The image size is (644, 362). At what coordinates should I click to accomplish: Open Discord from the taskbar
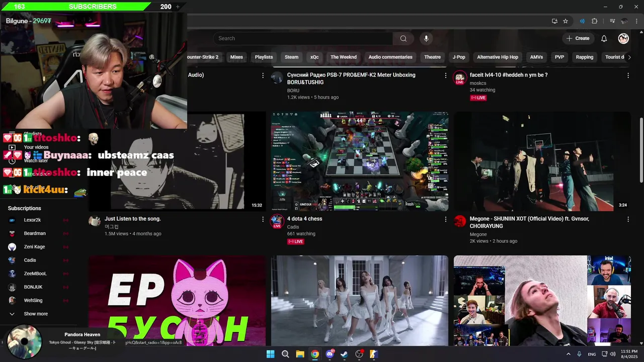tap(330, 354)
